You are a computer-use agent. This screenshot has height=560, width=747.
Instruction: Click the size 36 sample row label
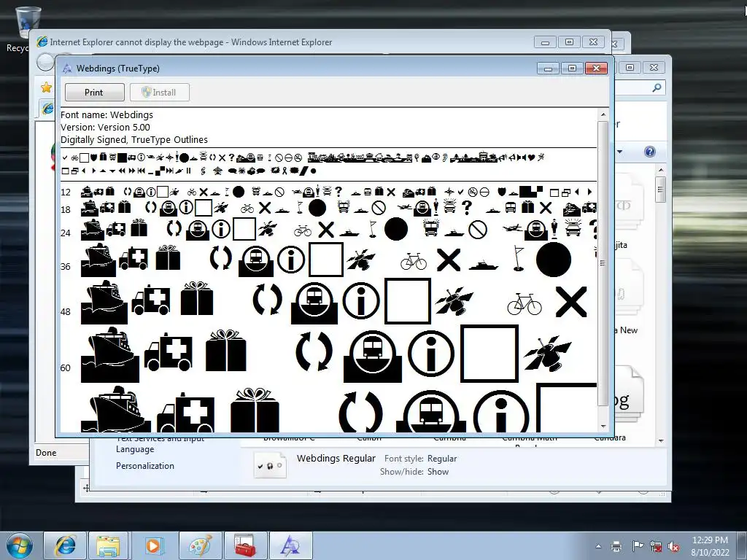(x=65, y=267)
